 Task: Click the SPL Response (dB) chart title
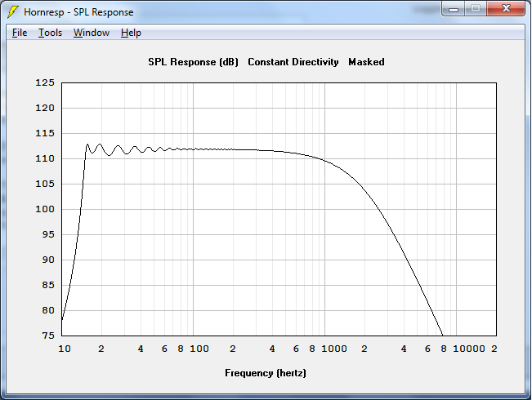193,62
